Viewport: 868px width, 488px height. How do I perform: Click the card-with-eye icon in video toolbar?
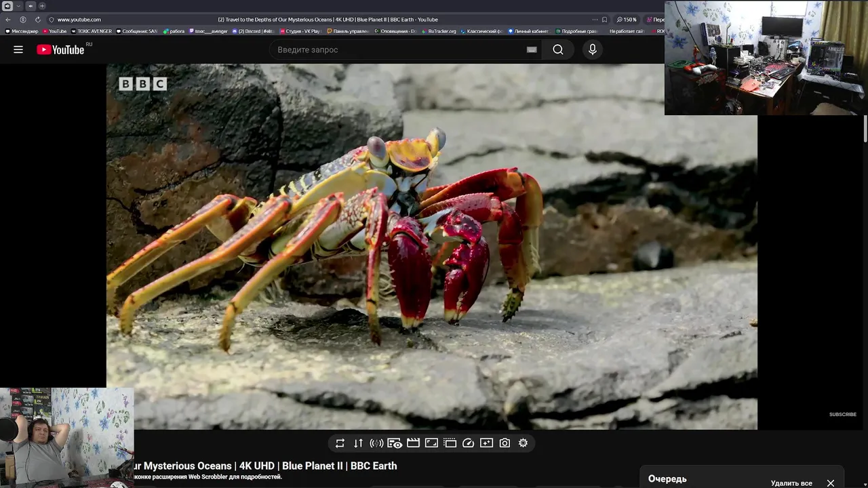click(x=395, y=443)
